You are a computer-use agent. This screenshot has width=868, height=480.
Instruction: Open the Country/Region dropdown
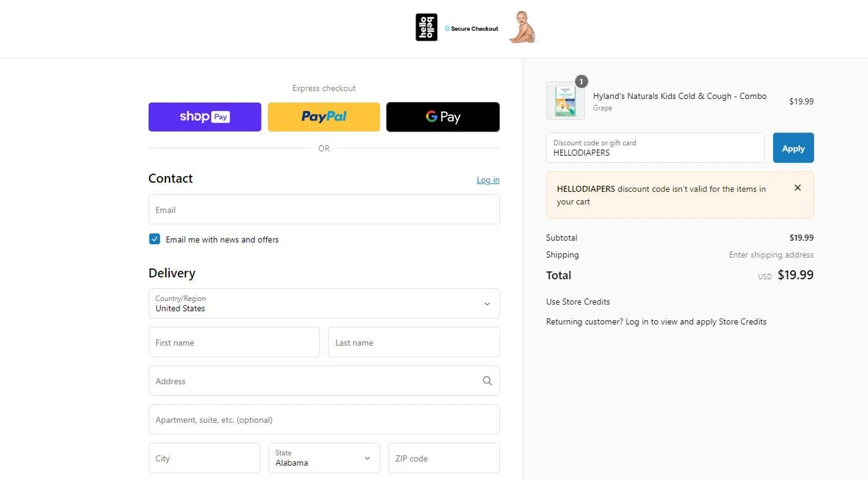(x=324, y=303)
